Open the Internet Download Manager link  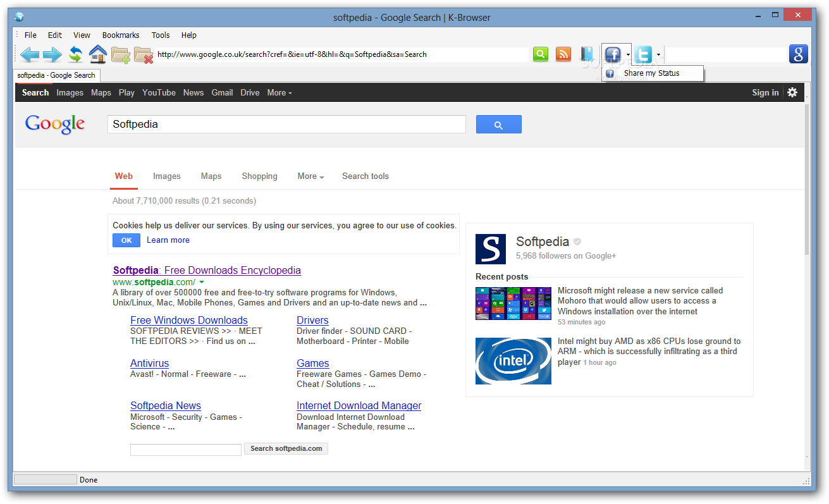[x=359, y=406]
